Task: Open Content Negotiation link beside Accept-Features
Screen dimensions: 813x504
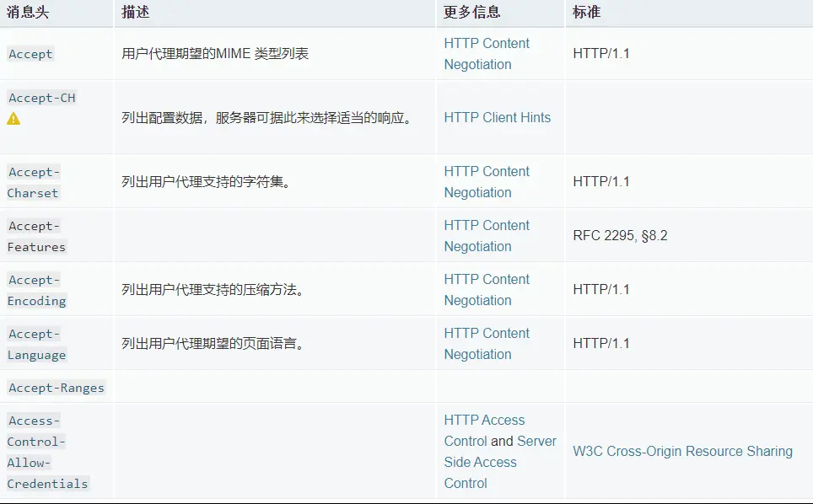Action: pyautogui.click(x=487, y=236)
